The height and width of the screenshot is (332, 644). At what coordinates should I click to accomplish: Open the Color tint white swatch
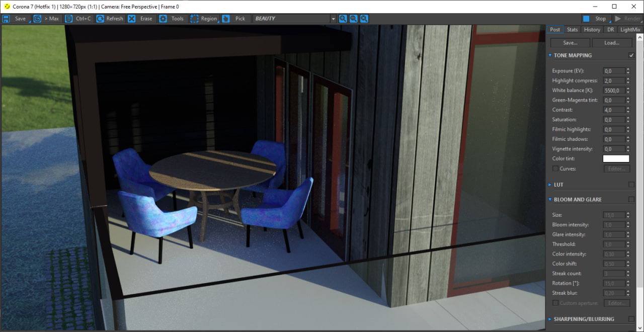[616, 159]
